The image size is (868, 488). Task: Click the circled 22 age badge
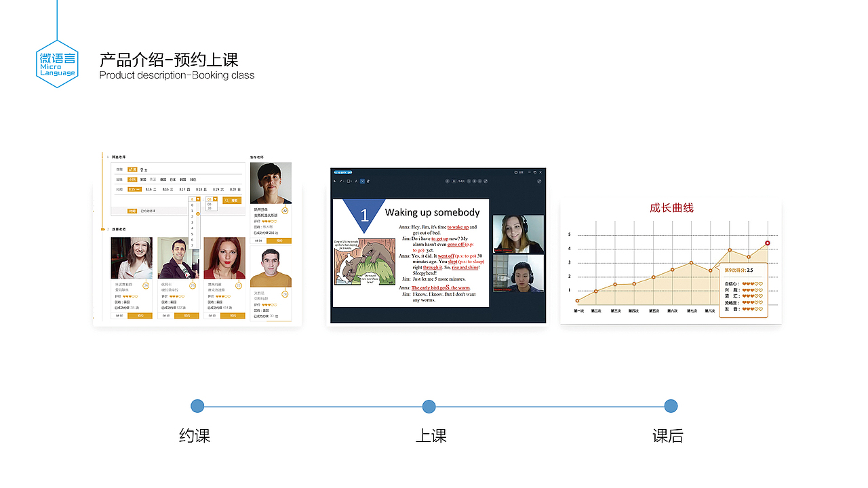point(239,285)
